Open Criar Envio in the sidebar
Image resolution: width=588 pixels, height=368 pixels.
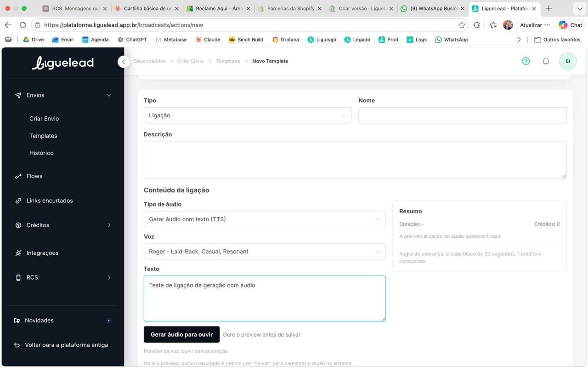44,119
